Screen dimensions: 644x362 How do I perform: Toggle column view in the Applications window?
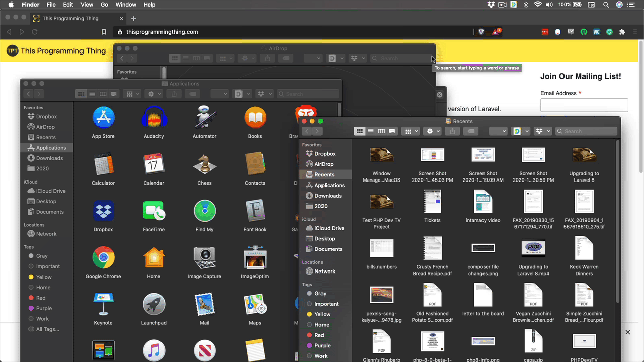pyautogui.click(x=103, y=94)
